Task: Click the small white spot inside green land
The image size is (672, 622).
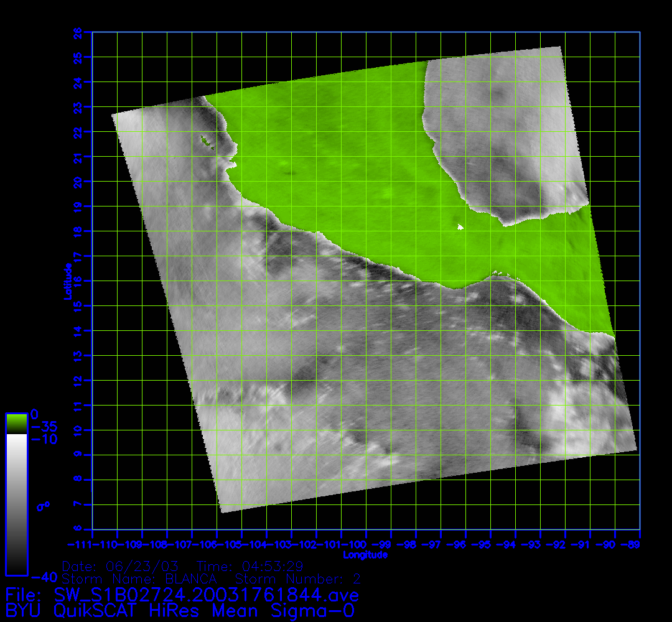Action: pyautogui.click(x=460, y=227)
